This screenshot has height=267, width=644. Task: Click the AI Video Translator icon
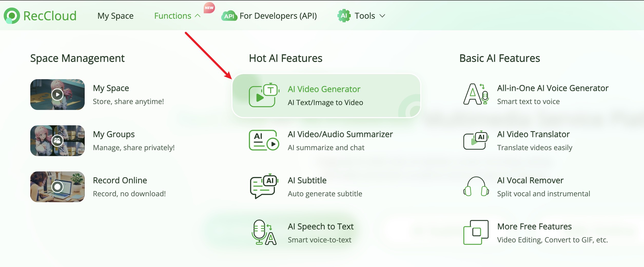[476, 140]
